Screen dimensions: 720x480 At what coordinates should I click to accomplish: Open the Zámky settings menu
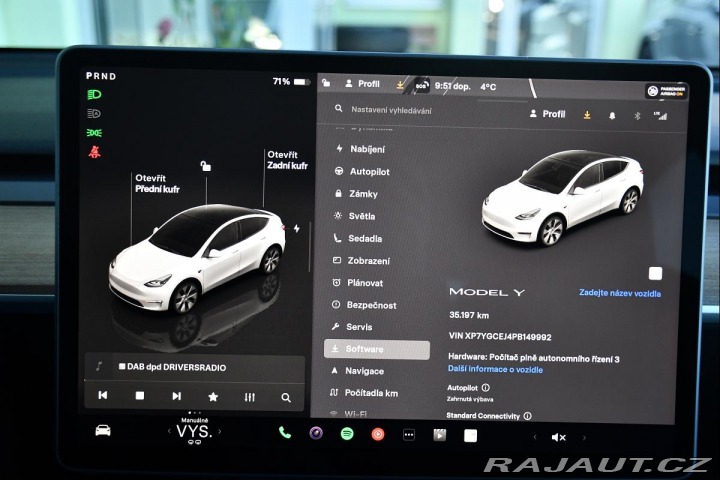pyautogui.click(x=356, y=194)
